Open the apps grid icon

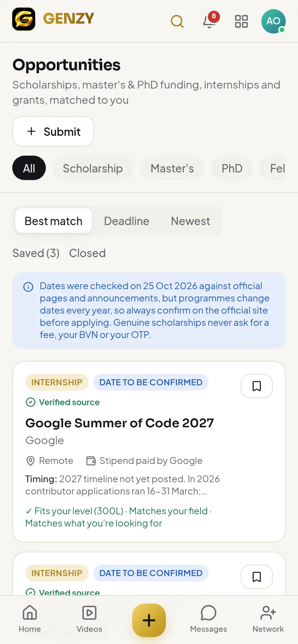(241, 21)
